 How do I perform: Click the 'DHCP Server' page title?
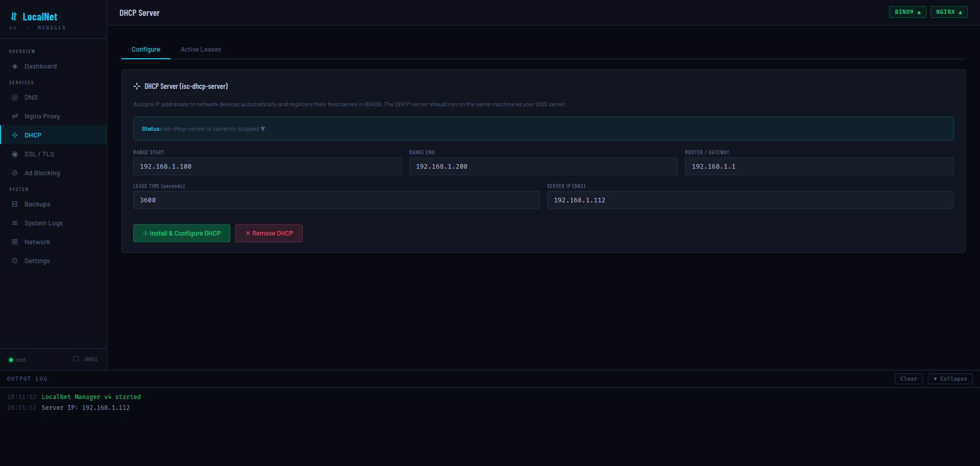139,13
